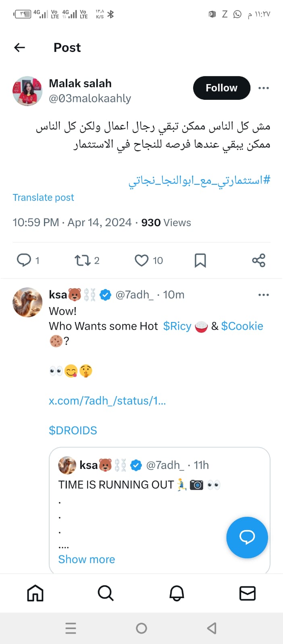Reply to the post via comment icon
283x644 pixels.
[x=24, y=260]
